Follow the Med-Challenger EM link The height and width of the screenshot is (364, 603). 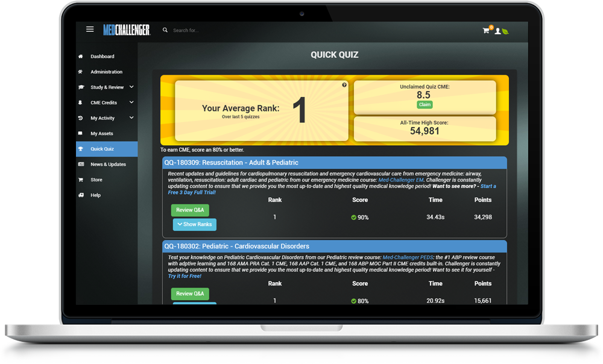click(401, 180)
